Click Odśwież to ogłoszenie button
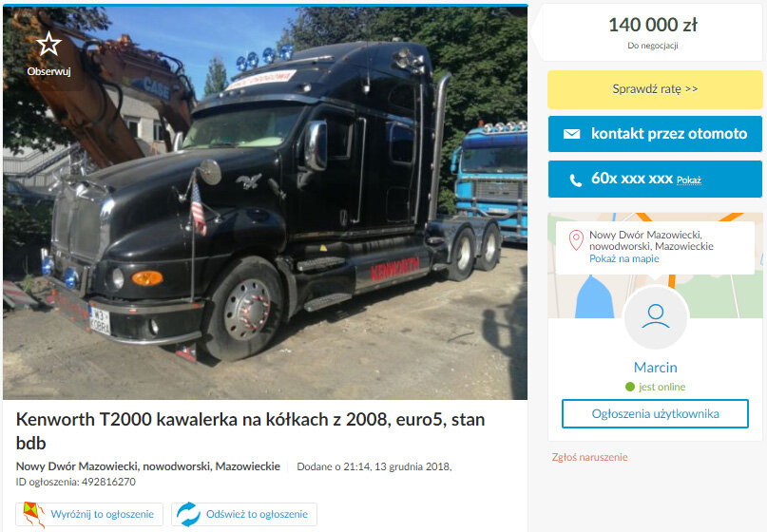The height and width of the screenshot is (532, 767). click(244, 514)
